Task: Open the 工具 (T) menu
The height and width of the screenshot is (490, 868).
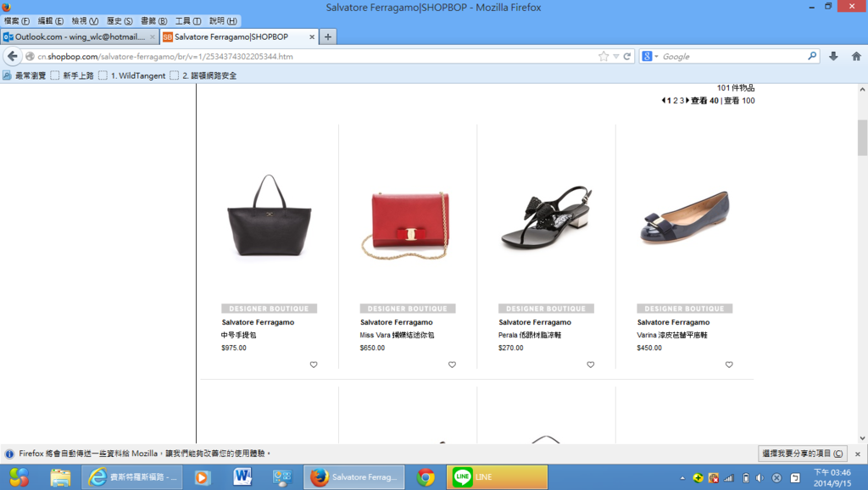Action: click(x=188, y=20)
